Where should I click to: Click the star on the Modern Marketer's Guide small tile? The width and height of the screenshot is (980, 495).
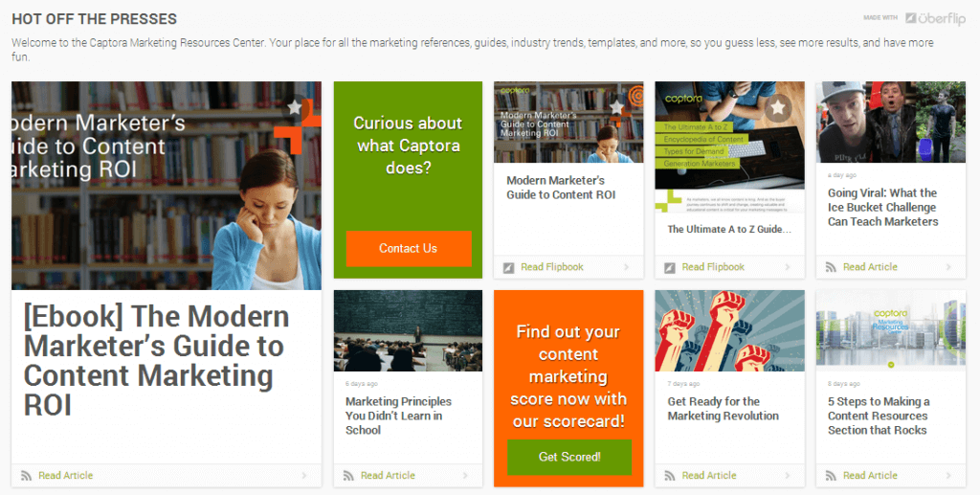point(616,107)
